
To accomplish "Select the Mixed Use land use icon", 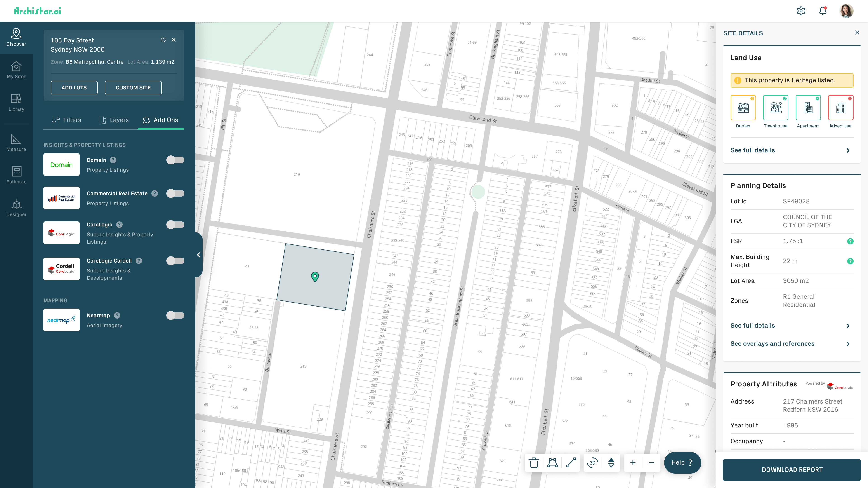I will point(841,108).
